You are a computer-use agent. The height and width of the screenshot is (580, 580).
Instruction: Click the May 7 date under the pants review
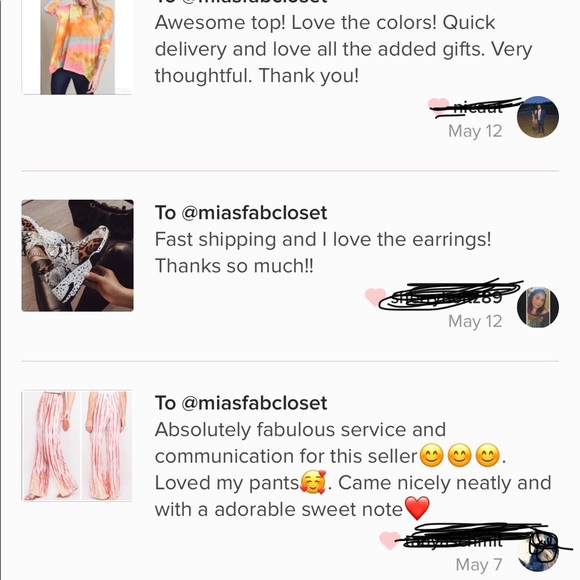click(x=479, y=565)
